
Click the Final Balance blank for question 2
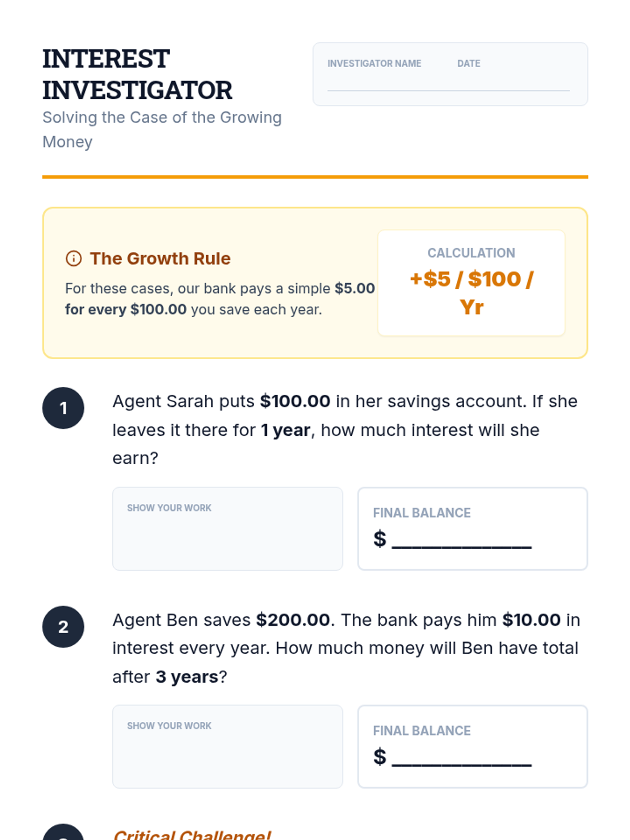click(461, 758)
